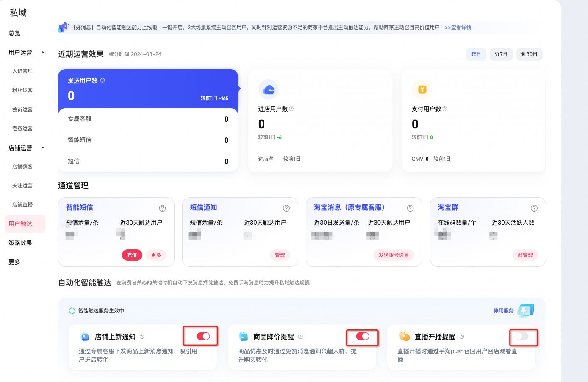
Task: Turn off the 商品降价提醒 switch
Action: click(x=363, y=336)
